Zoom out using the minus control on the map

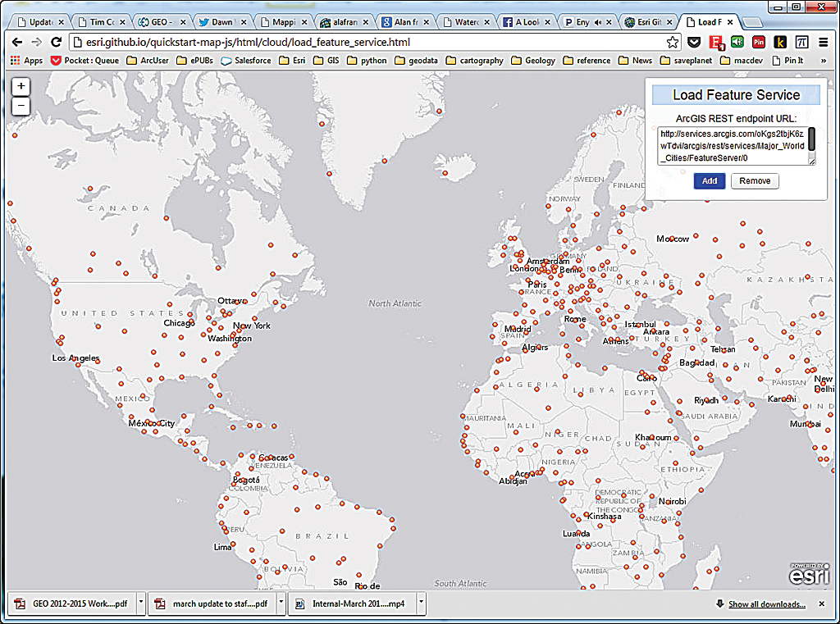click(x=20, y=105)
